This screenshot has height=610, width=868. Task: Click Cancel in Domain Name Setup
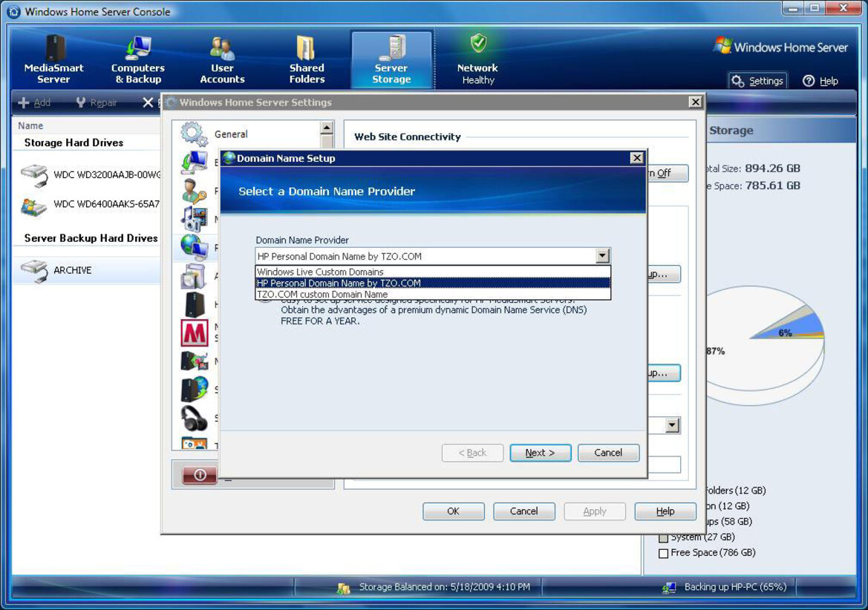click(608, 453)
